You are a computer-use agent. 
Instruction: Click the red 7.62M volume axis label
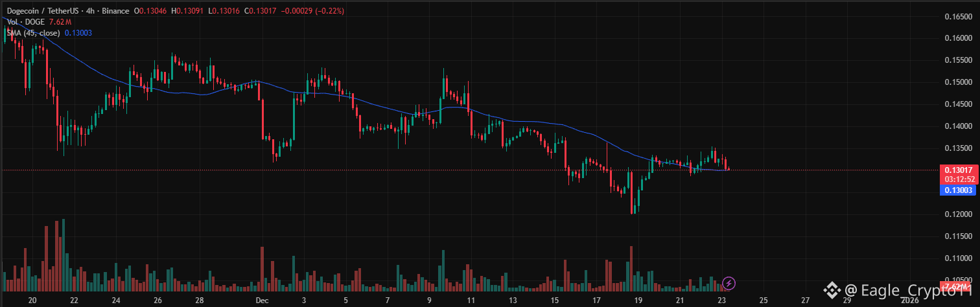957,286
